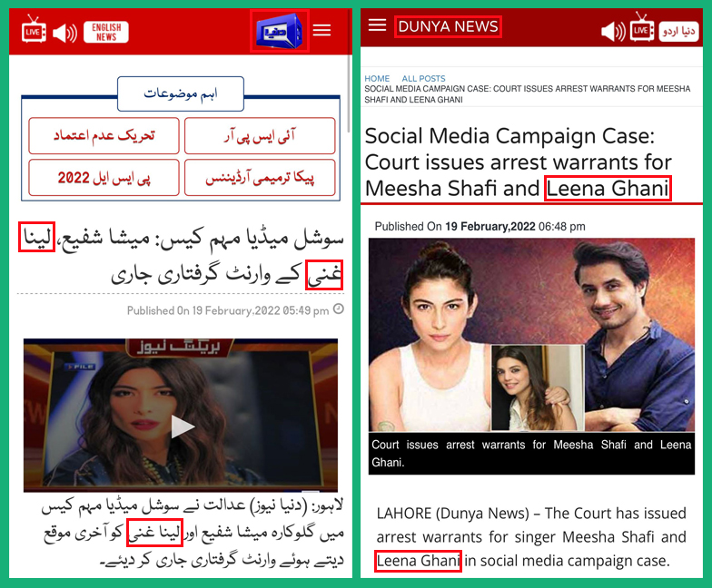The height and width of the screenshot is (588, 712).
Task: Open the آئی ایس پی آر topic
Action: (260, 136)
